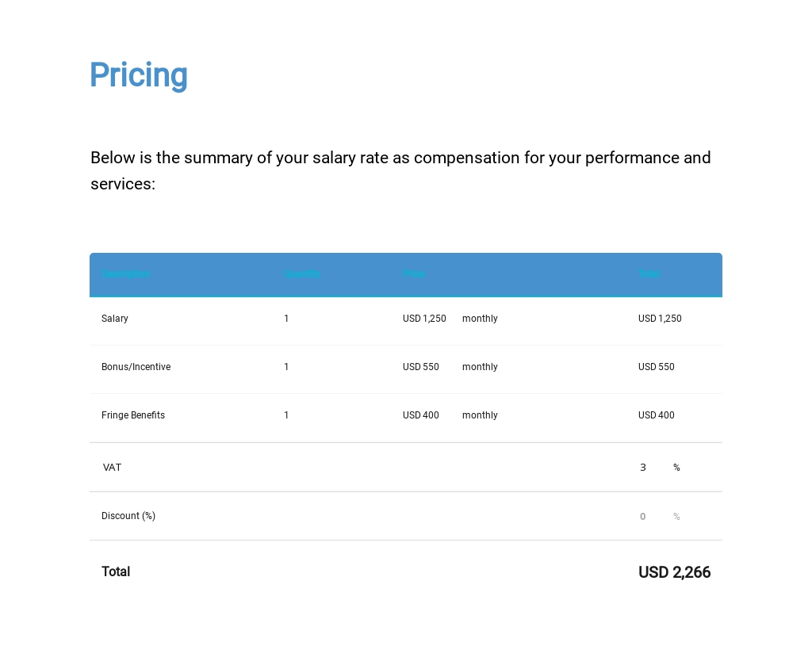Click the Salary row label
Viewport: 812px width, 661px height.
coord(115,319)
